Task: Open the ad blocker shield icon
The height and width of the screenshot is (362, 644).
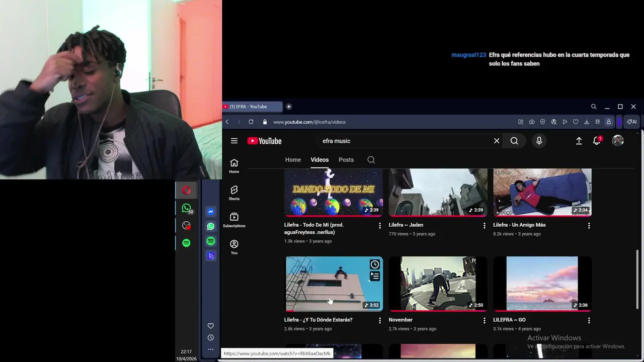Action: click(x=542, y=122)
